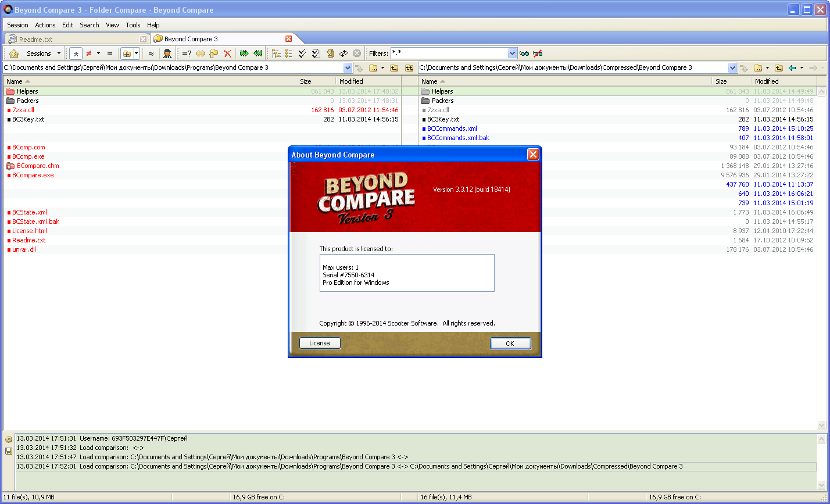Viewport: 830px width, 504px height.
Task: Open dropdown arrow beside Diffs filter
Action: (98, 53)
